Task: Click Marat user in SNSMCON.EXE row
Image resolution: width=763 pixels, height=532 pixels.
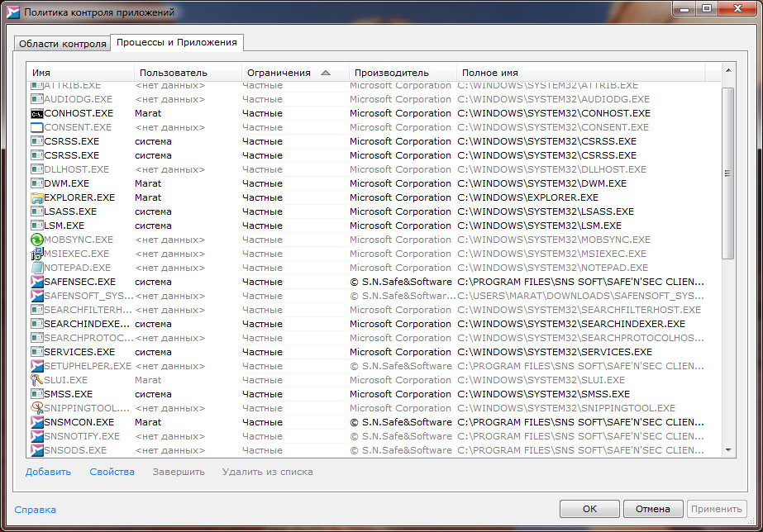Action: [x=148, y=423]
